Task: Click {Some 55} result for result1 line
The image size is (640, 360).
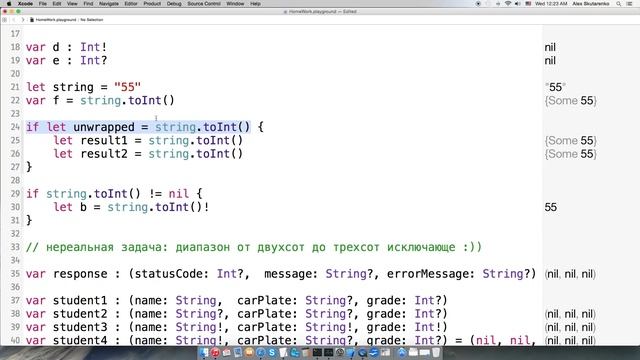Action: point(571,141)
